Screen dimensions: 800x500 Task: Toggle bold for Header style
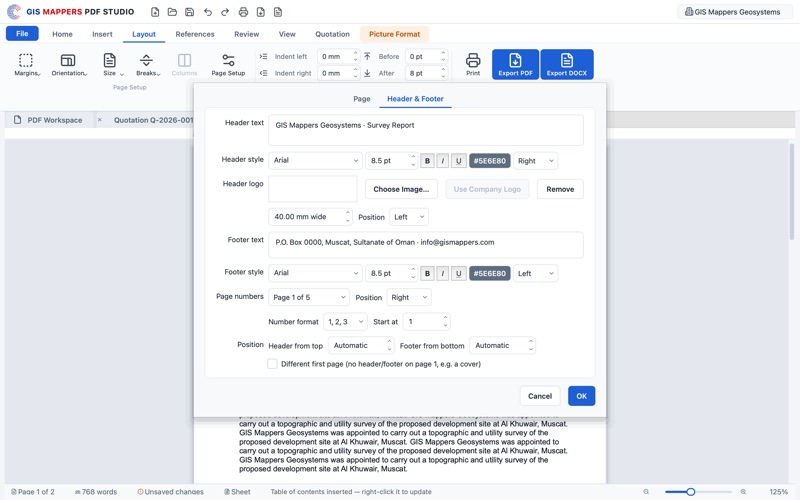point(428,161)
